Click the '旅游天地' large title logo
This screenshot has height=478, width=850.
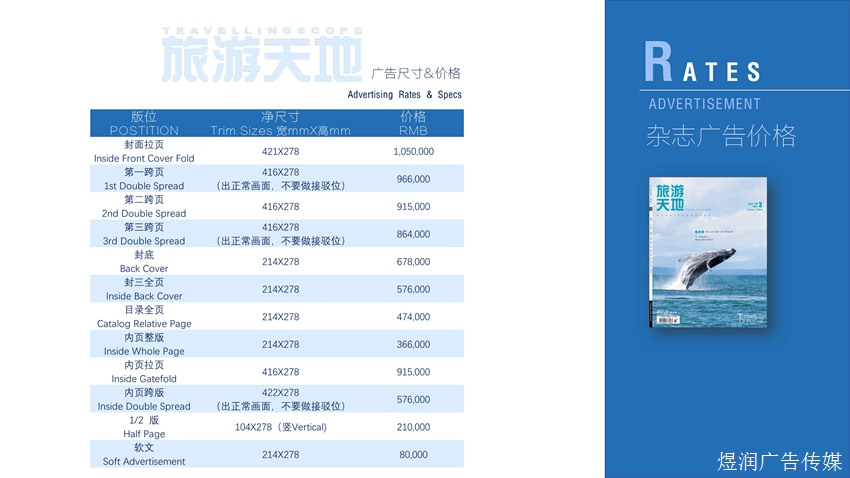coord(261,60)
